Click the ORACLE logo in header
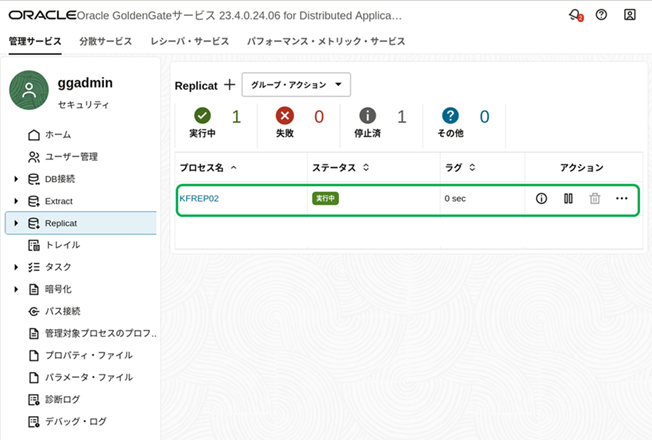Screen dimensions: 652x440 tap(42, 15)
